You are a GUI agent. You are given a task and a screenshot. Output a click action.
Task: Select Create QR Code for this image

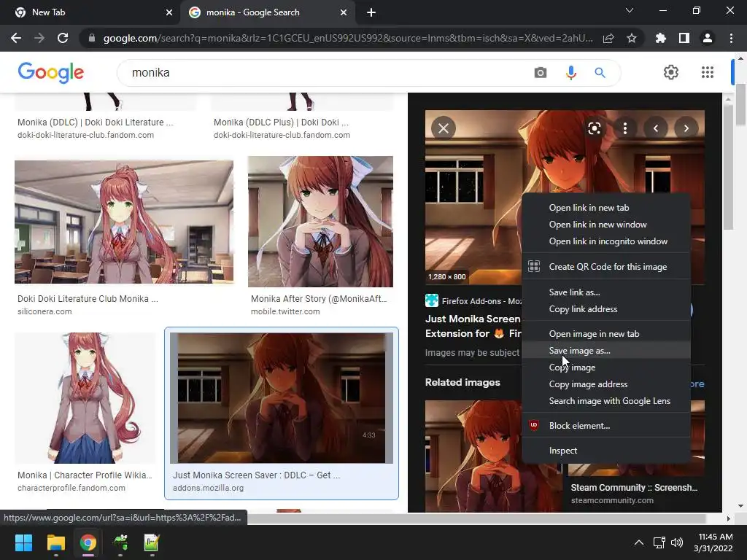point(606,267)
